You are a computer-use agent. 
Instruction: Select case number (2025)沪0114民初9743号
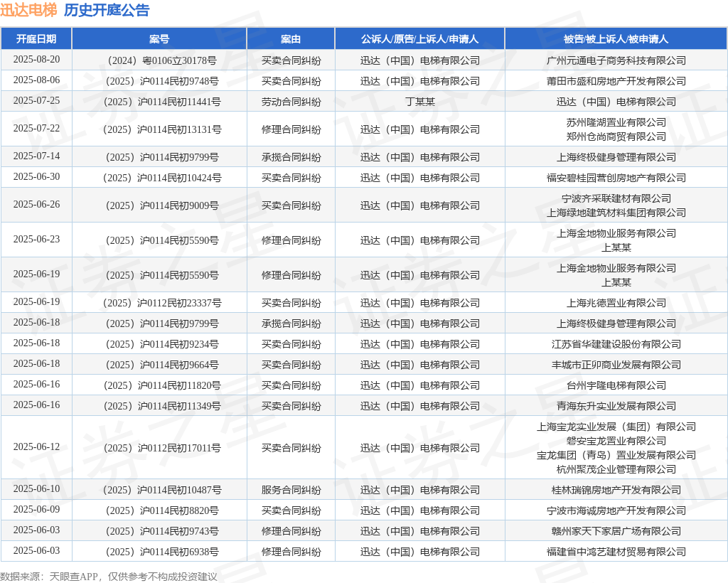(159, 531)
